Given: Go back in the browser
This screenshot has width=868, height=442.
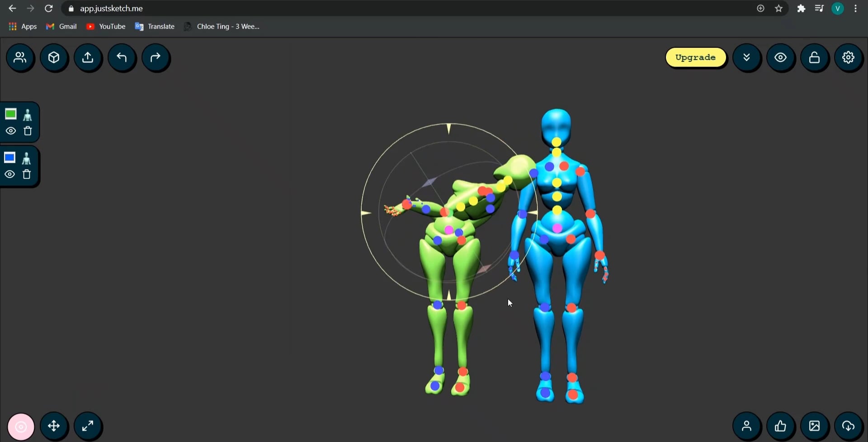Looking at the screenshot, I should tap(12, 8).
